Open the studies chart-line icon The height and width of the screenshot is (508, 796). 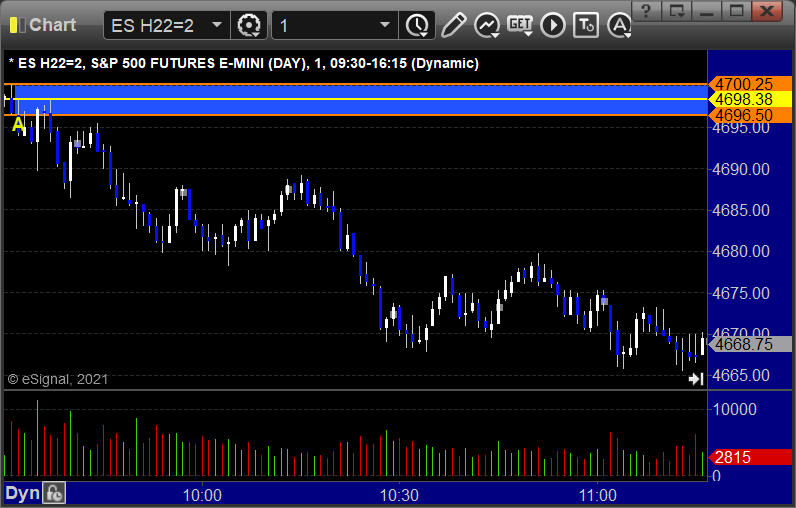tap(487, 25)
